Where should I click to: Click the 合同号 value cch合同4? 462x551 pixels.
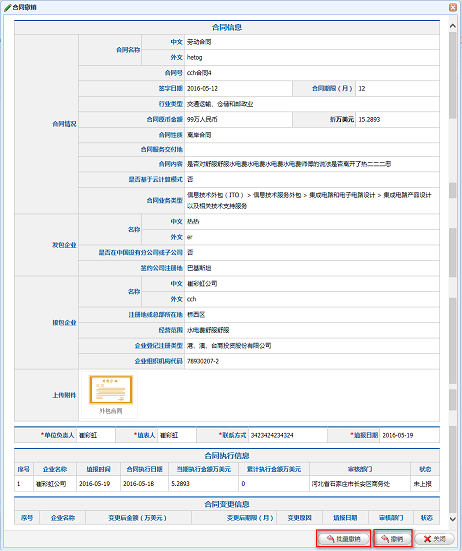pyautogui.click(x=199, y=73)
